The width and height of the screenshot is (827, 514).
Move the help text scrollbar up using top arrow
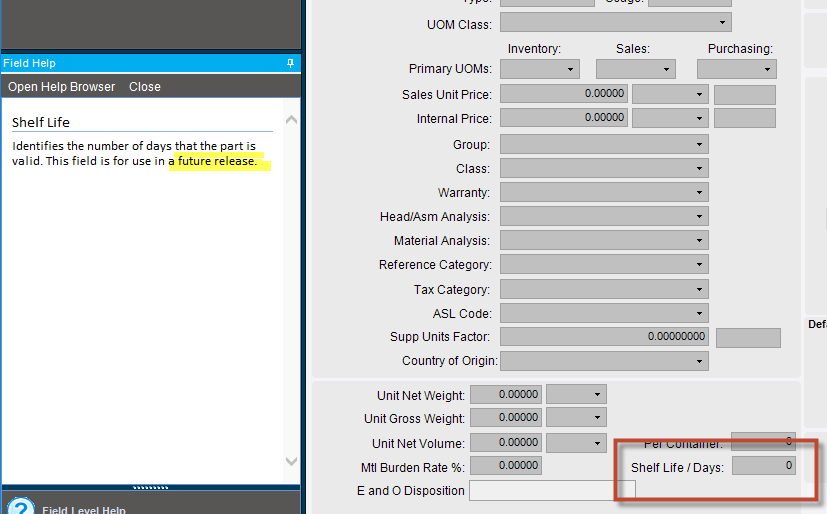(x=291, y=120)
